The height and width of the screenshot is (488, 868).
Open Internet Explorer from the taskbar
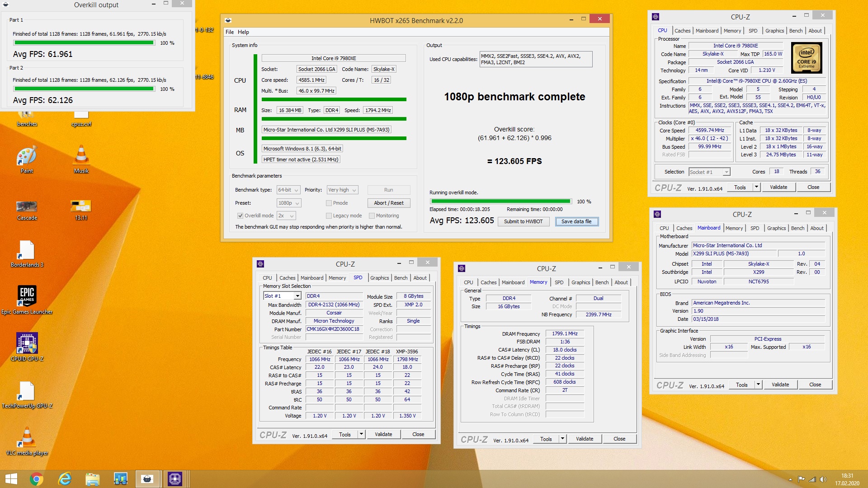[x=65, y=479]
